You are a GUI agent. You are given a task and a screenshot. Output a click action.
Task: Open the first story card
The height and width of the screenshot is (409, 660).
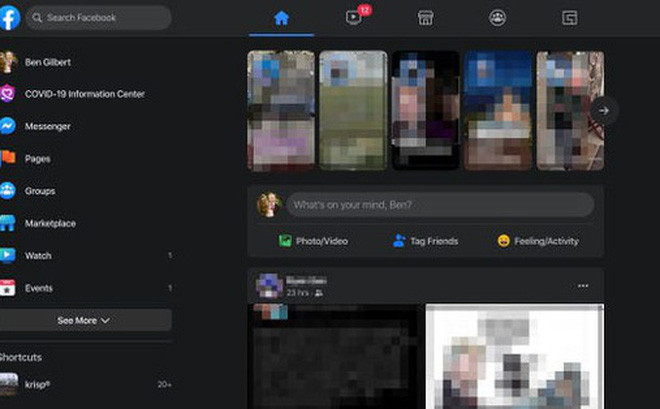coord(281,111)
